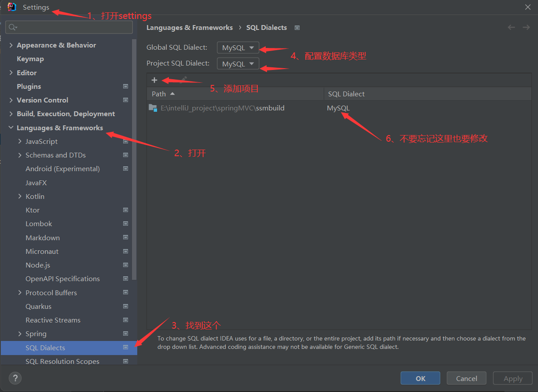Expand the Version Control section
The height and width of the screenshot is (392, 538).
click(x=11, y=100)
